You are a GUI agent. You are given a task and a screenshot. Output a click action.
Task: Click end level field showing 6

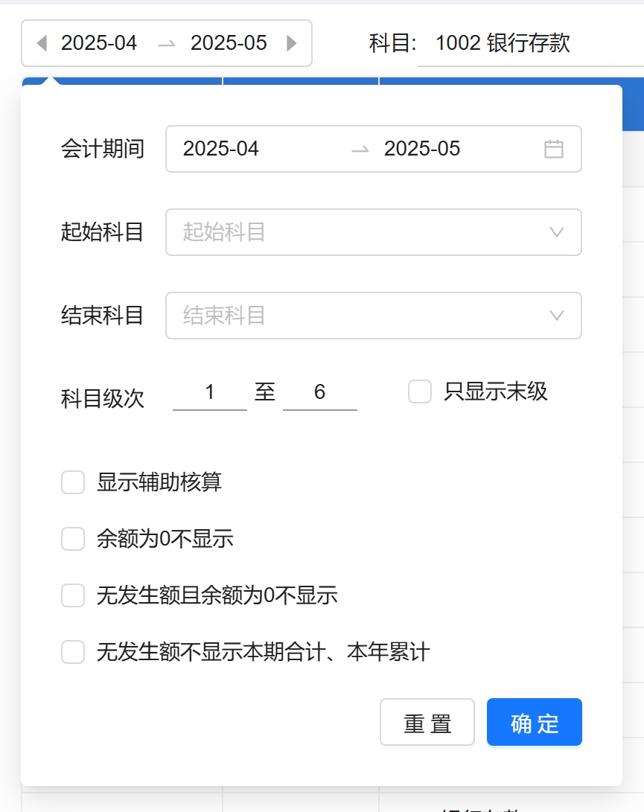320,392
